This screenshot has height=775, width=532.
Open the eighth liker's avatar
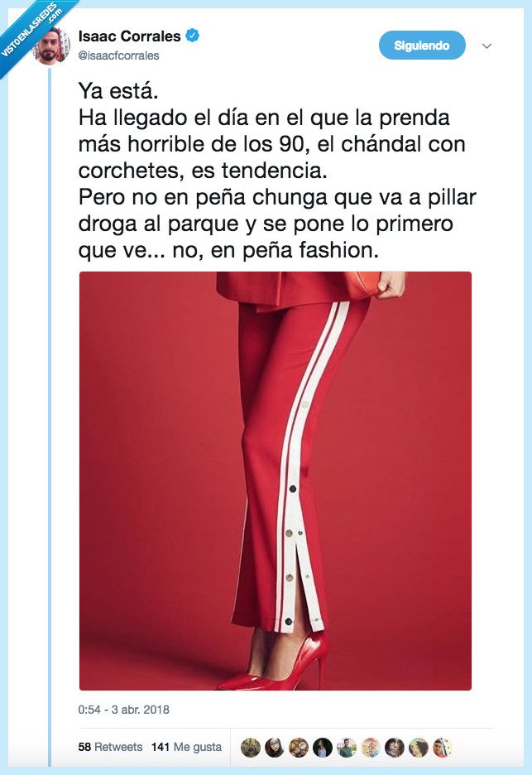419,748
